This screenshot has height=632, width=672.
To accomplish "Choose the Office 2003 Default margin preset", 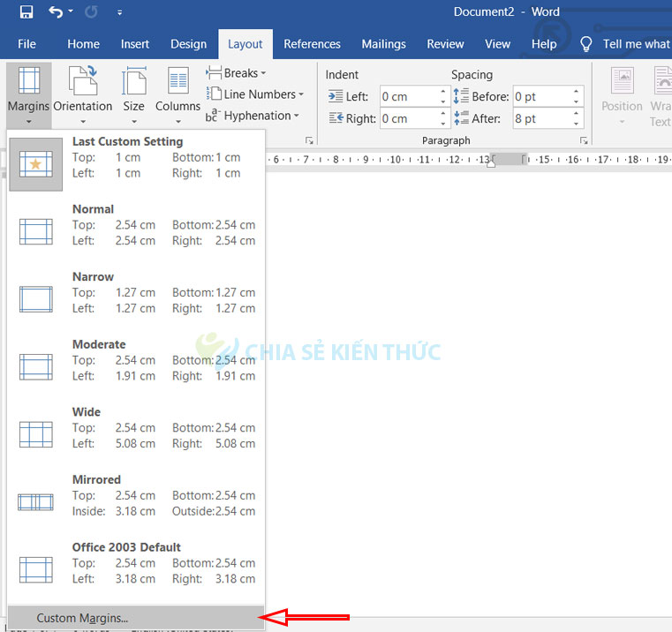I will tap(136, 570).
